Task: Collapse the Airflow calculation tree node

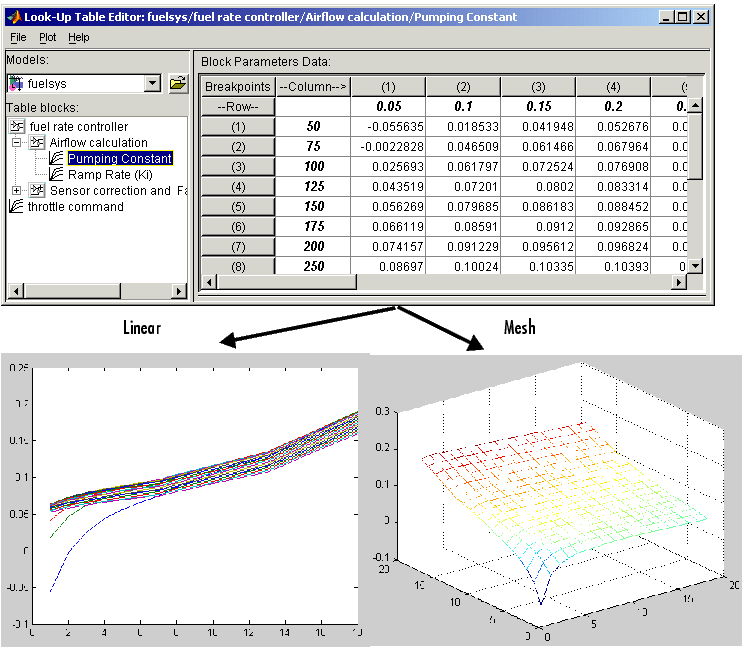Action: coord(16,143)
